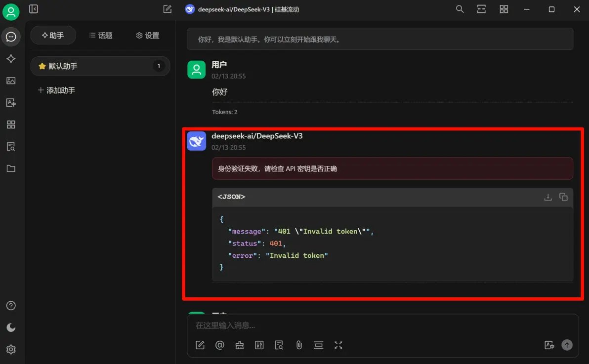589x364 pixels.
Task: Open the deepseek-ai/DeepSeek-V3 model selector
Action: tap(242, 9)
